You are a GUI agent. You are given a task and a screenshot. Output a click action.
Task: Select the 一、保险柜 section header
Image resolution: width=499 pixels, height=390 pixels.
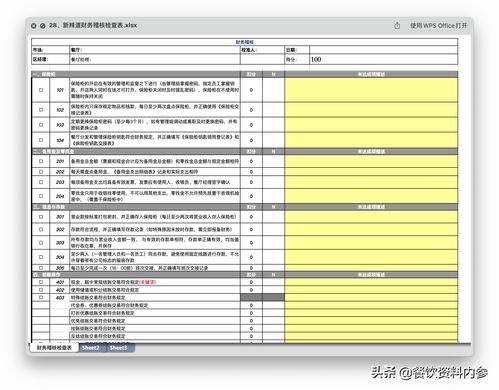pos(136,74)
